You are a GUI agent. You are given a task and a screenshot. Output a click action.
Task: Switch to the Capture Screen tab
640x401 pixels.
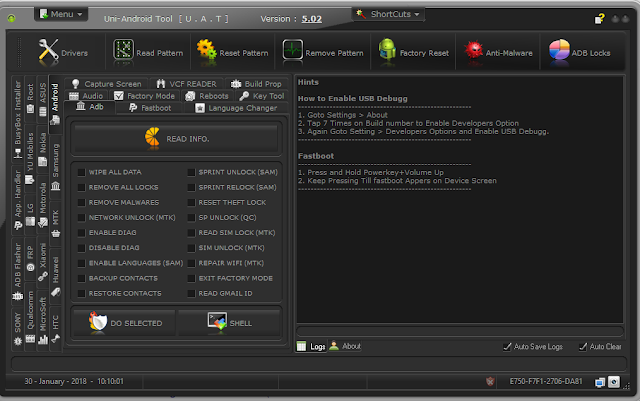(107, 84)
